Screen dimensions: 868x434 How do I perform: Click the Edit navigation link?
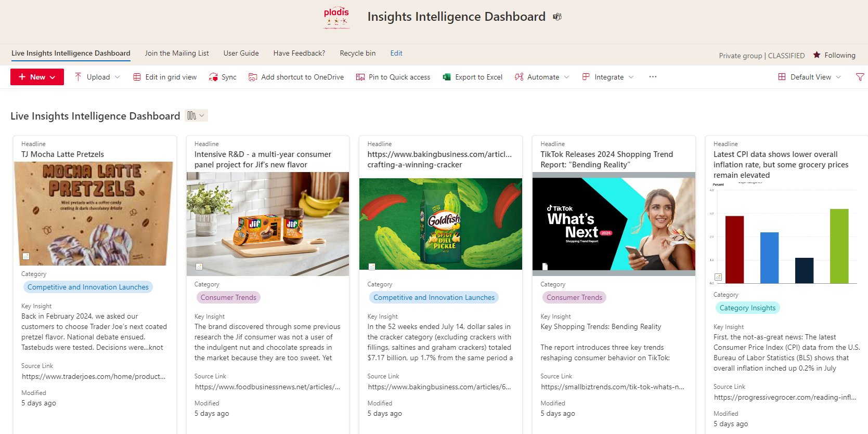(396, 53)
